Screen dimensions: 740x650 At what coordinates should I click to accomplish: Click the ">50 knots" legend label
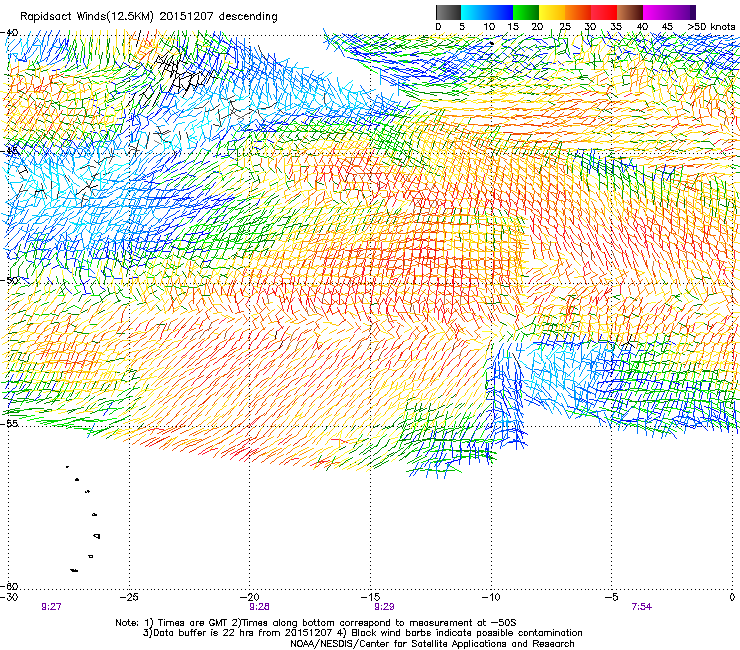pyautogui.click(x=711, y=27)
